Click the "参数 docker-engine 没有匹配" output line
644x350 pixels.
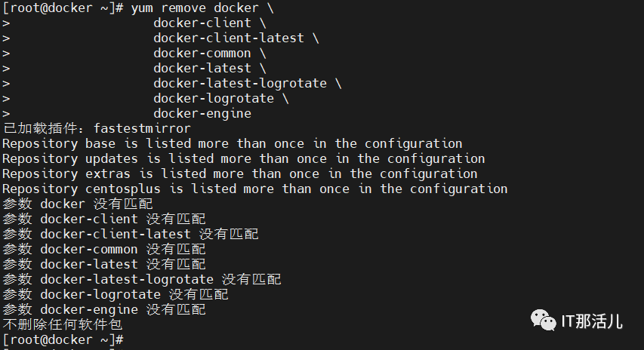(103, 309)
